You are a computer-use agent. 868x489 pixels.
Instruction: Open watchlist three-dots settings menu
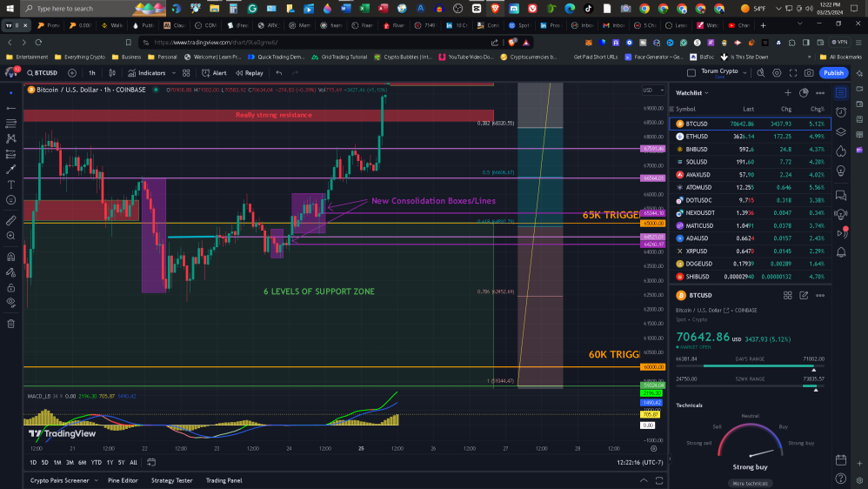point(820,93)
